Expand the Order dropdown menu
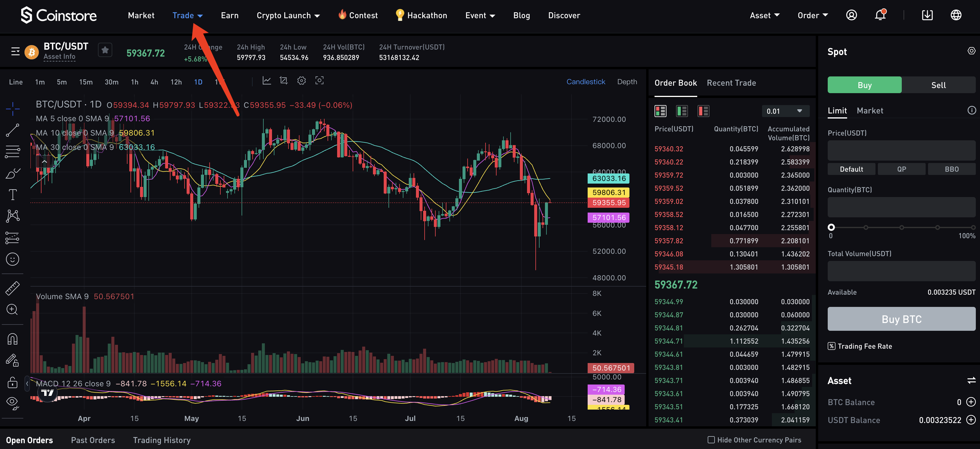Screen dimensions: 980x449 click(x=813, y=16)
